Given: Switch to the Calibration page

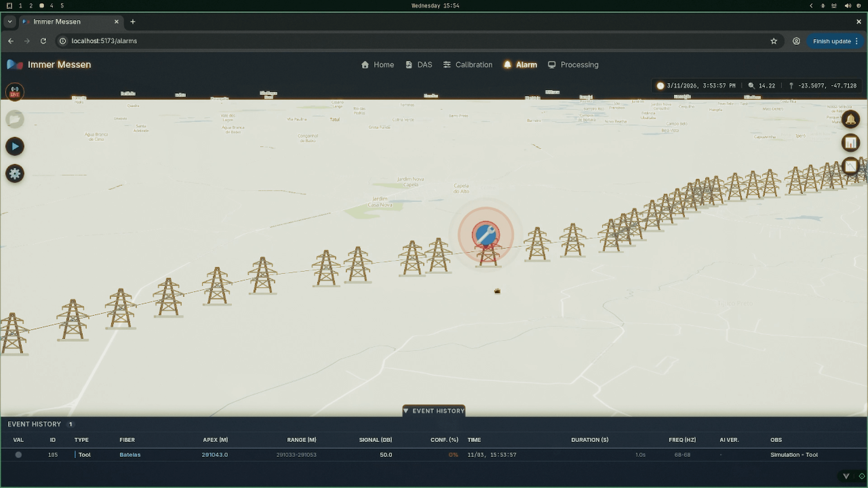Looking at the screenshot, I should click(468, 65).
